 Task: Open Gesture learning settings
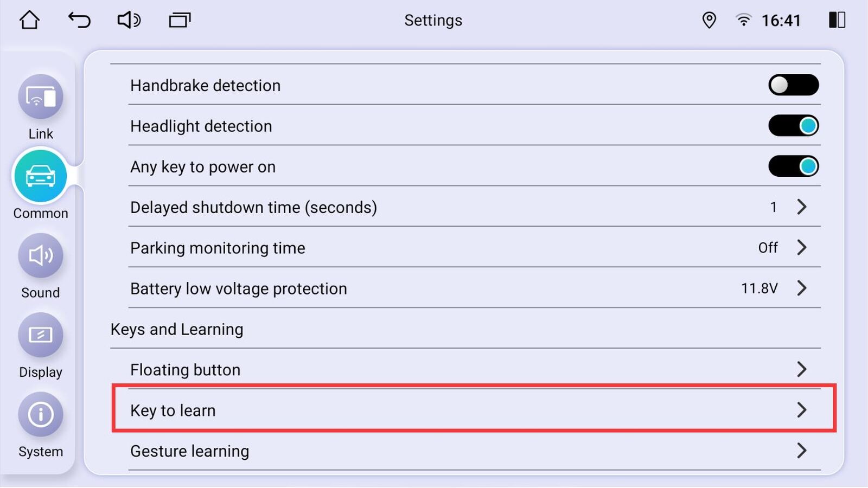tap(802, 451)
